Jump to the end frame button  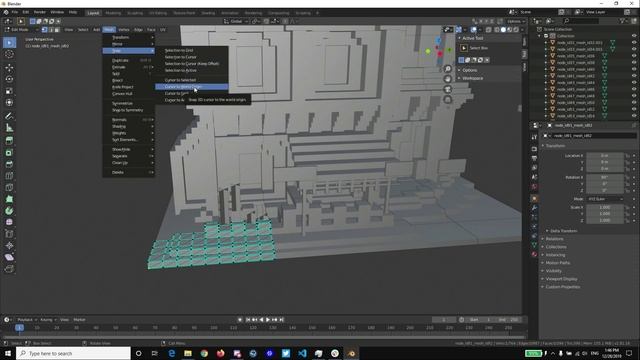tap(282, 320)
